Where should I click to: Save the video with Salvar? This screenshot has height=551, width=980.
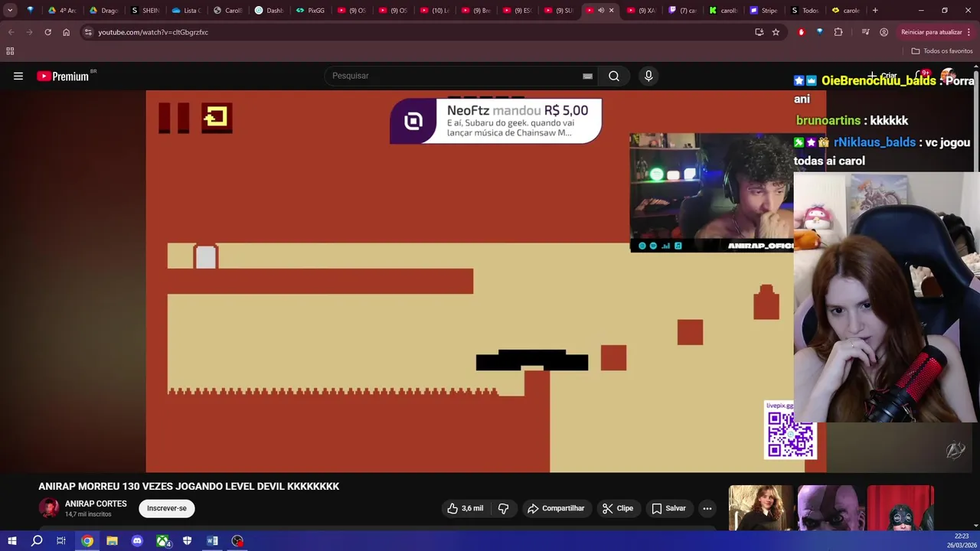[x=668, y=508]
